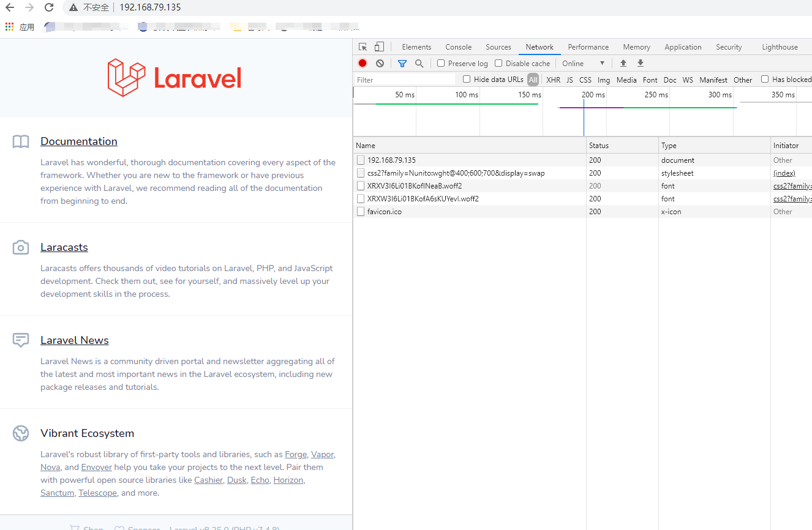812x530 pixels.
Task: Filter requests by CSS
Action: pyautogui.click(x=585, y=80)
